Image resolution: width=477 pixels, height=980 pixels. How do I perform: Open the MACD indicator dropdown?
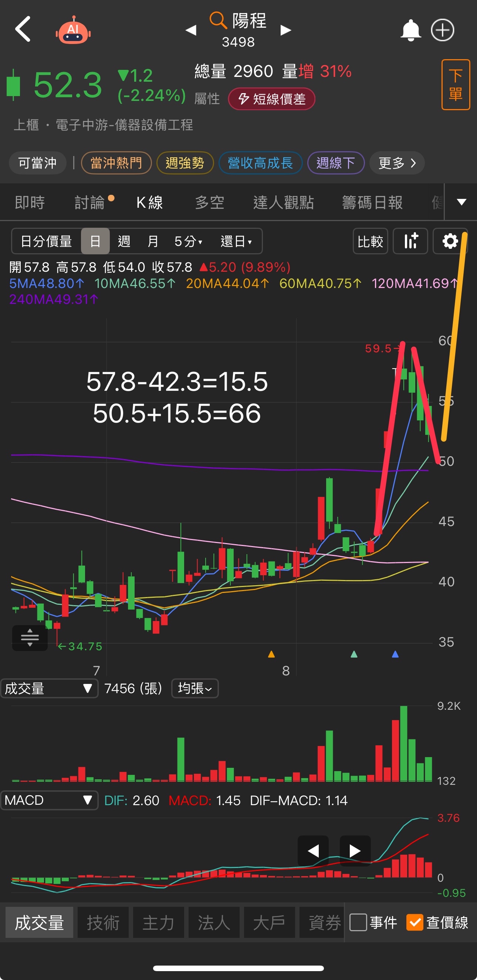[x=49, y=800]
